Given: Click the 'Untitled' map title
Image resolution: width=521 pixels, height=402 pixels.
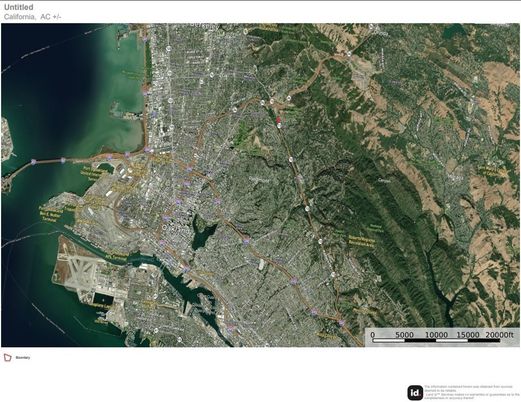Looking at the screenshot, I should 19,7.
